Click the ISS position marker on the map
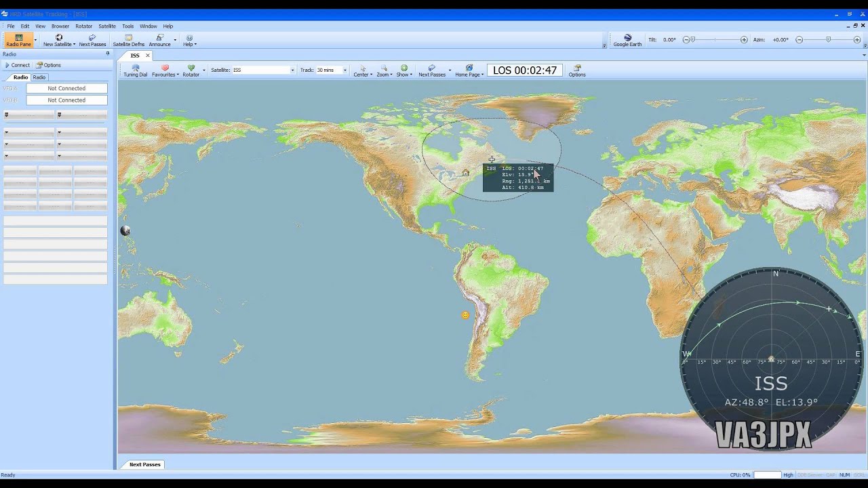The image size is (868, 488). pos(492,159)
